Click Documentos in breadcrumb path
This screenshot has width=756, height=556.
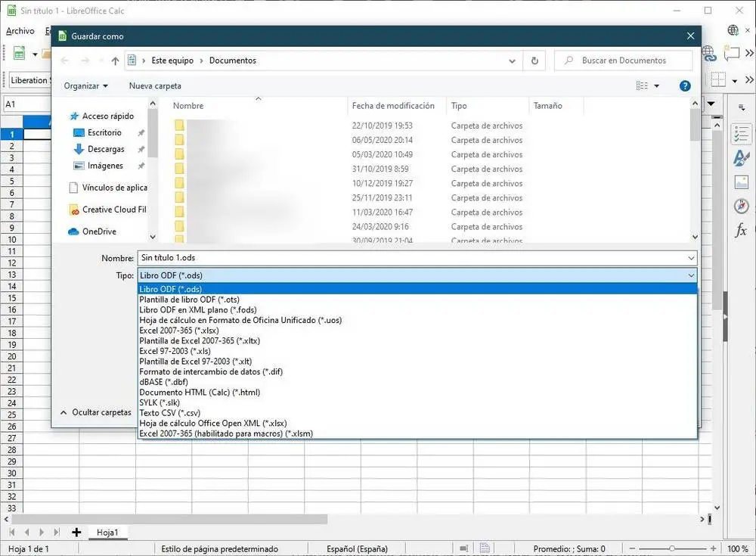232,61
